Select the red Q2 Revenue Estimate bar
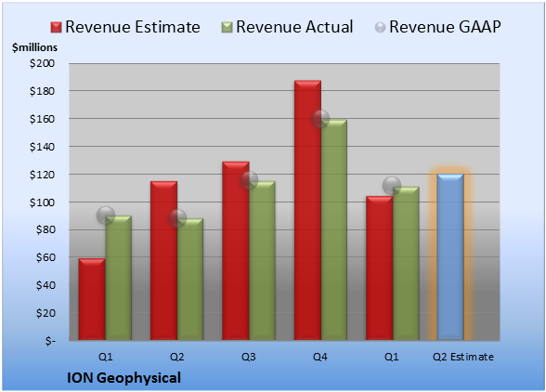This screenshot has width=546, height=392. pos(163,261)
